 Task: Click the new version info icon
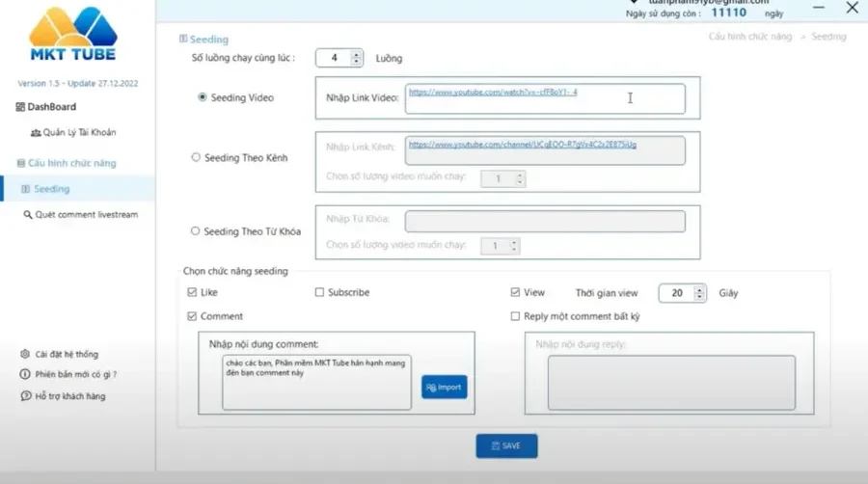(25, 374)
